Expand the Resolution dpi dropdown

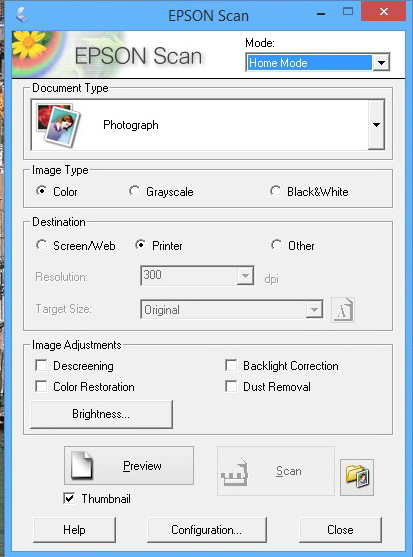[x=245, y=276]
